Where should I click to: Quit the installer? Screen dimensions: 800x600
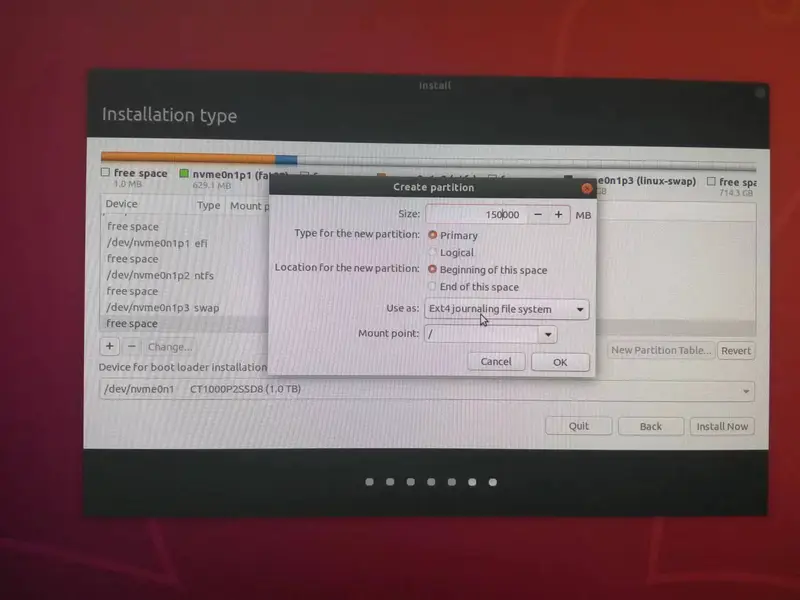tap(579, 426)
